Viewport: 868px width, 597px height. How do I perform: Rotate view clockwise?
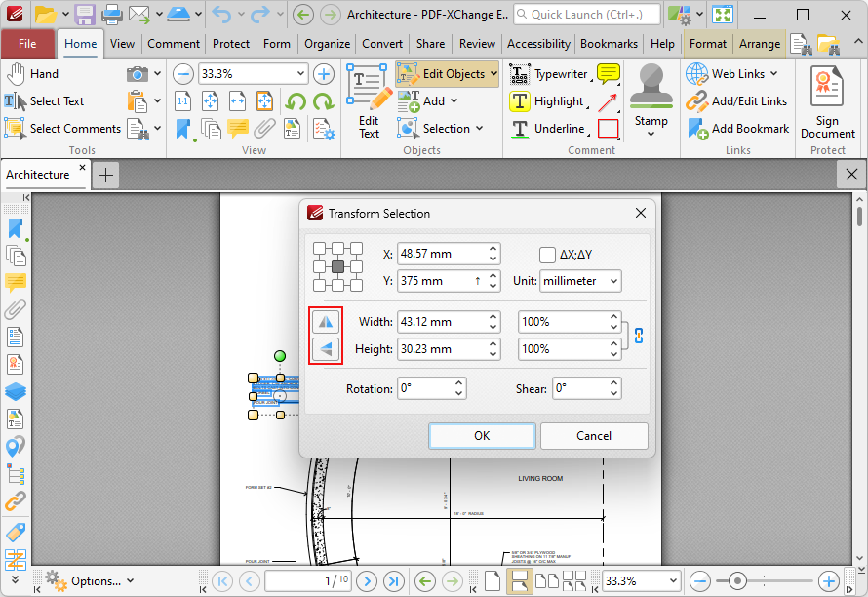click(323, 101)
